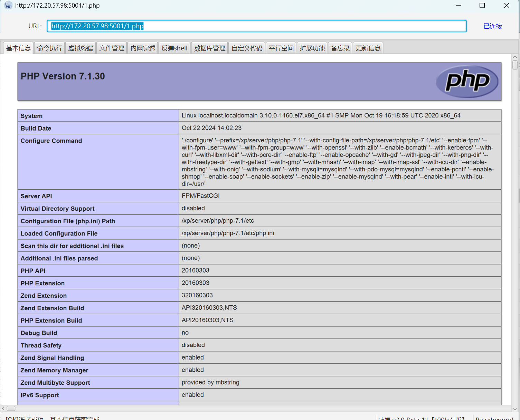Maximize the window

tap(482, 6)
